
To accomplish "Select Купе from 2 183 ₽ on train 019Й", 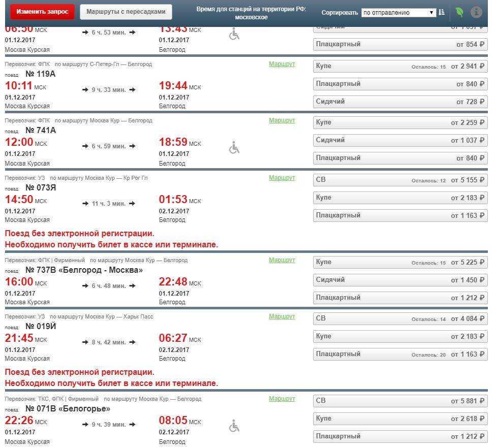I will pyautogui.click(x=400, y=336).
